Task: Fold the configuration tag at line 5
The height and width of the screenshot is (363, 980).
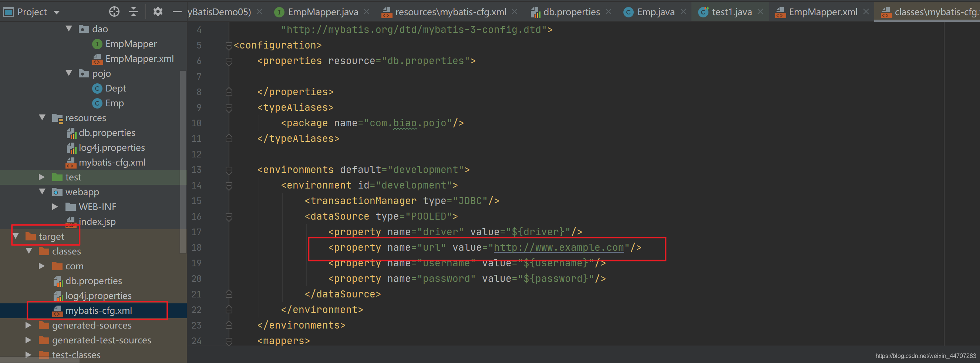Action: (x=229, y=46)
